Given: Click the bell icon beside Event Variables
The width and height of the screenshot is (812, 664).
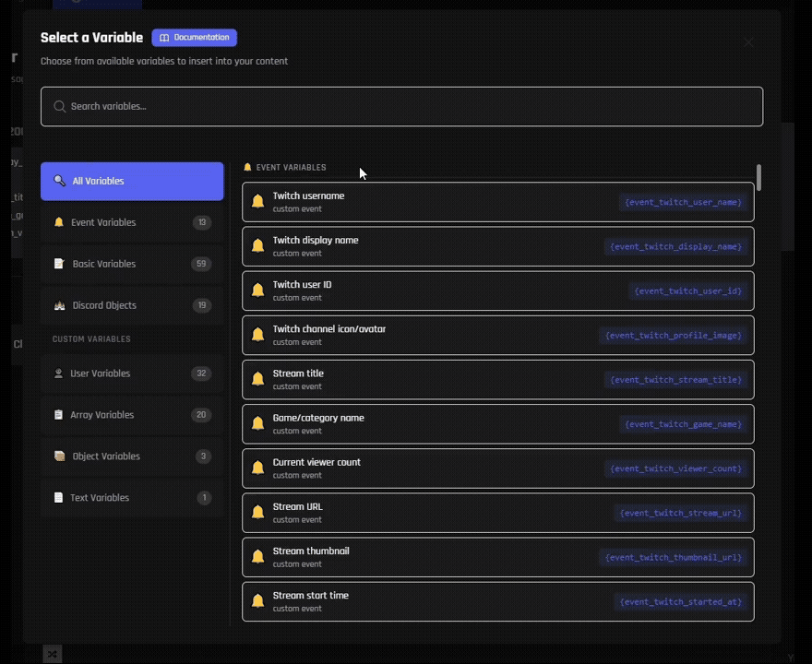Looking at the screenshot, I should point(58,222).
